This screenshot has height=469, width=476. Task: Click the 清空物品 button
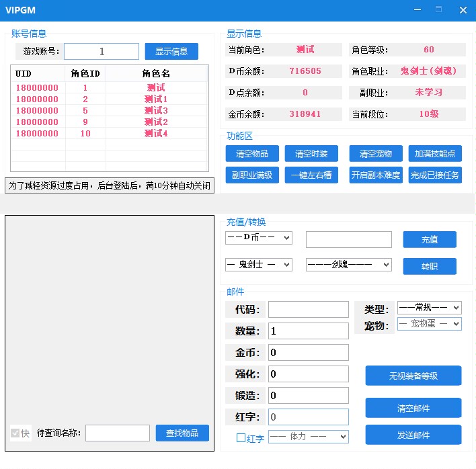click(x=252, y=154)
